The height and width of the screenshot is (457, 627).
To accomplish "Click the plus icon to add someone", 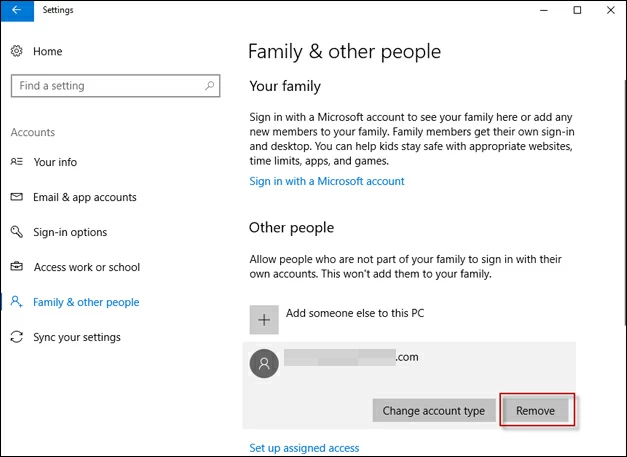I will 264,319.
